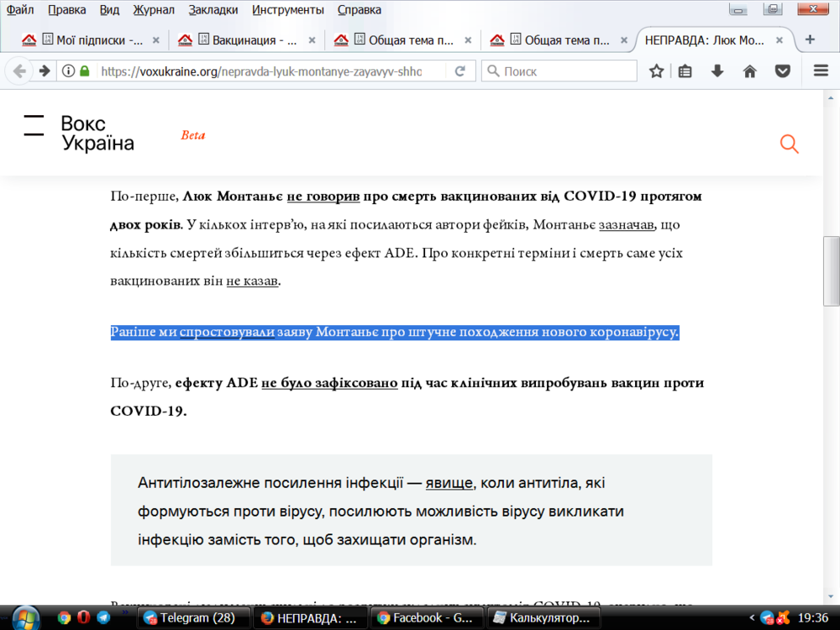Open the Firefox home page icon
Screen dimensions: 840x630
(x=748, y=71)
